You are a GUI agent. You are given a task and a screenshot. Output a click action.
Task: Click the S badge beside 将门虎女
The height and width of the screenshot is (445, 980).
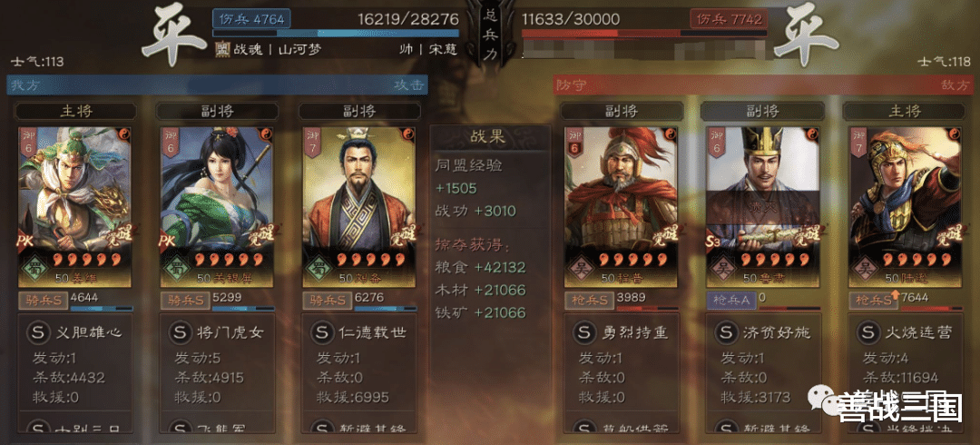pos(180,333)
